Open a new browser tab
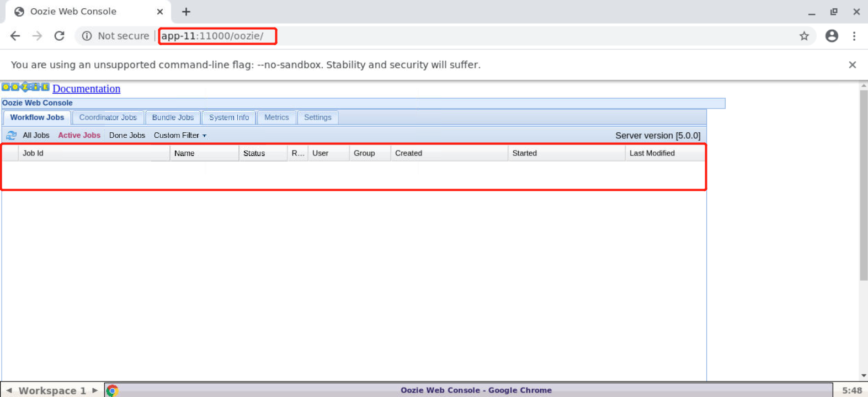868x397 pixels. 186,12
